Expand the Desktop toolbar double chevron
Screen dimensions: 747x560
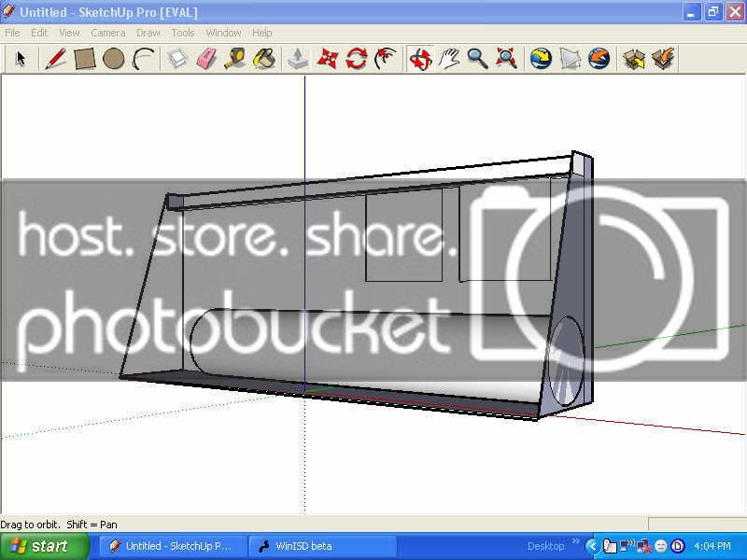[x=575, y=542]
